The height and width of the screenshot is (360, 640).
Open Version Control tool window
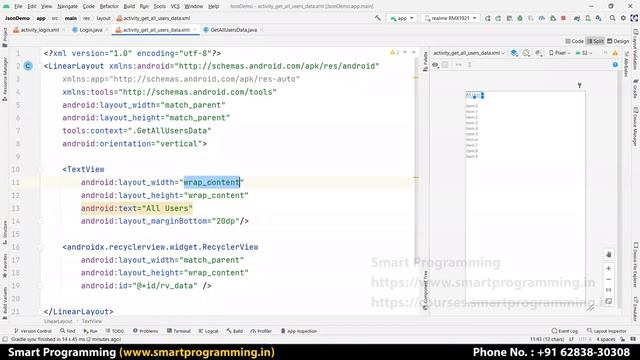point(33,331)
